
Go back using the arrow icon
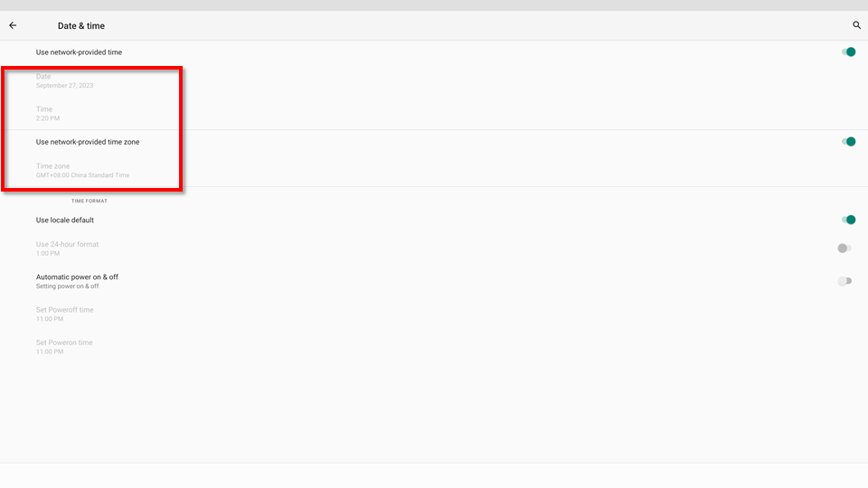13,25
